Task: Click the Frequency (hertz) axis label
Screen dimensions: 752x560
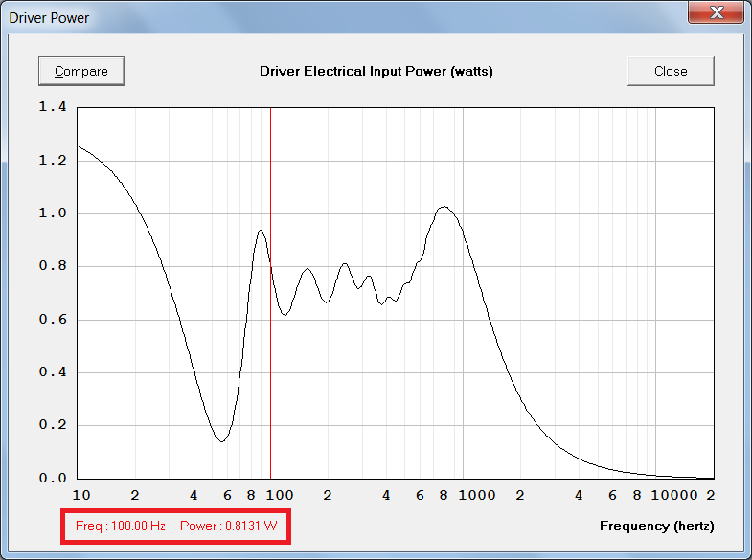Action: [x=656, y=526]
